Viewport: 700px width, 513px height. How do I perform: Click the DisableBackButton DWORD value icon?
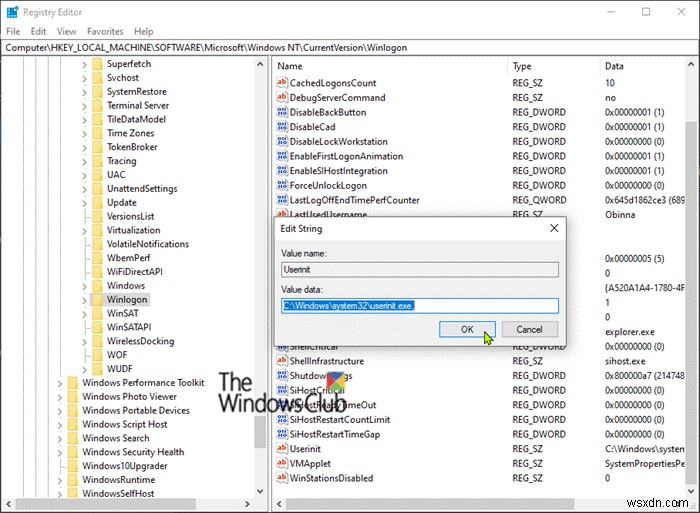[x=282, y=112]
